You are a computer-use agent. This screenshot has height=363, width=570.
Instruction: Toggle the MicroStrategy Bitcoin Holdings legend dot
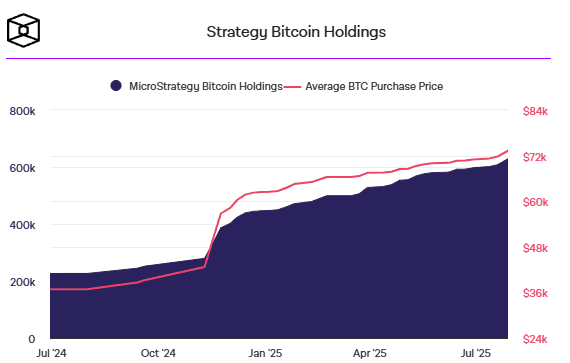pos(116,86)
